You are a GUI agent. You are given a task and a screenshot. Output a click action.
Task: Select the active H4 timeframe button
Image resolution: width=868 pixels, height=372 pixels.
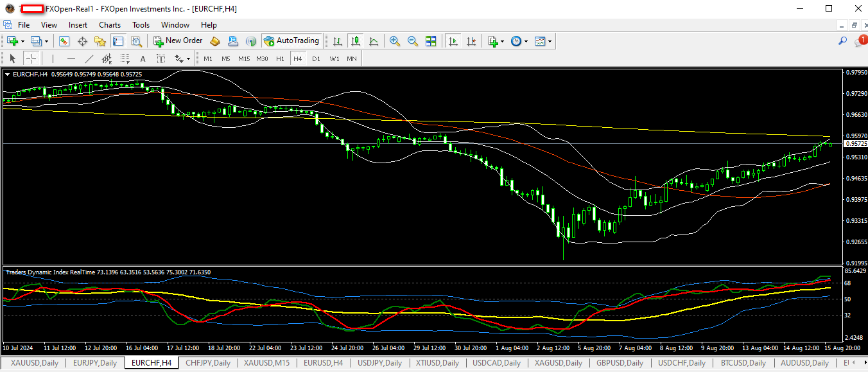coord(297,58)
